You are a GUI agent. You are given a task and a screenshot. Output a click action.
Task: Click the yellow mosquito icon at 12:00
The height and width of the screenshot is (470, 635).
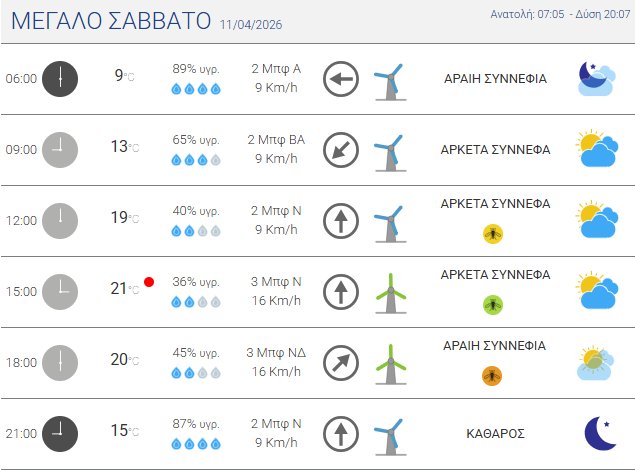[493, 234]
